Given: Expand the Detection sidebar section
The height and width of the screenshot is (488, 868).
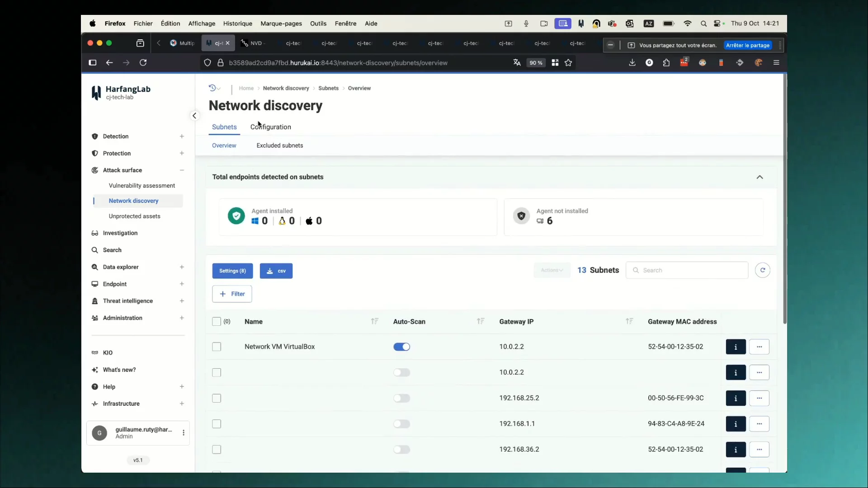Looking at the screenshot, I should pyautogui.click(x=182, y=136).
